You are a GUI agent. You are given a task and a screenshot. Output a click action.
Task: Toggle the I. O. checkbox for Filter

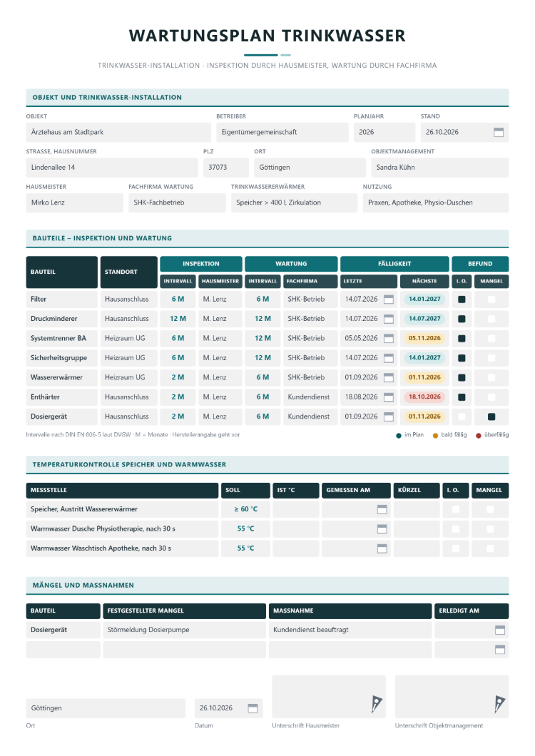coord(462,300)
